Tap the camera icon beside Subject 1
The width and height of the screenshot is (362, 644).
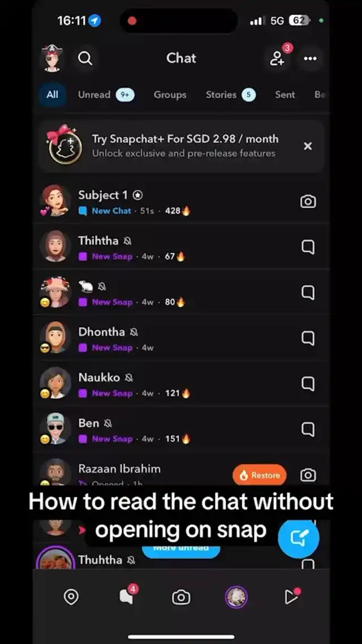pos(308,201)
